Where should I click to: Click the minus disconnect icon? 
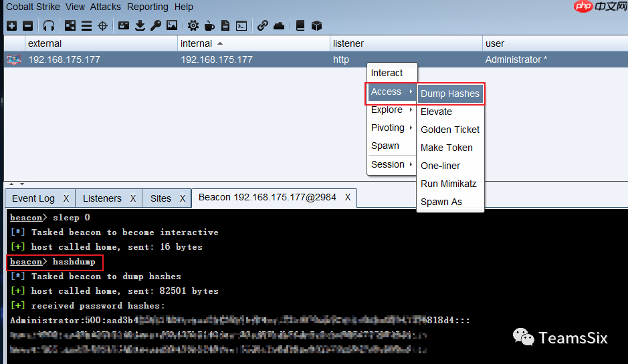point(27,26)
